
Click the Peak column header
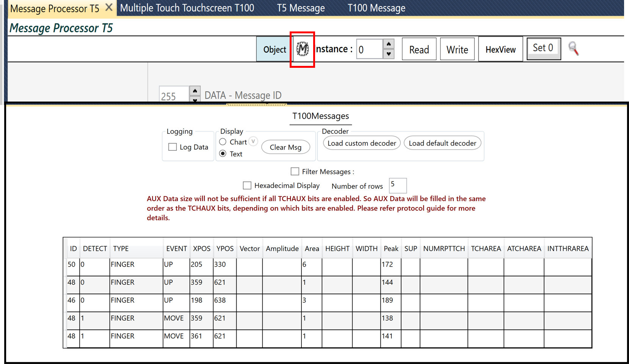click(x=391, y=248)
